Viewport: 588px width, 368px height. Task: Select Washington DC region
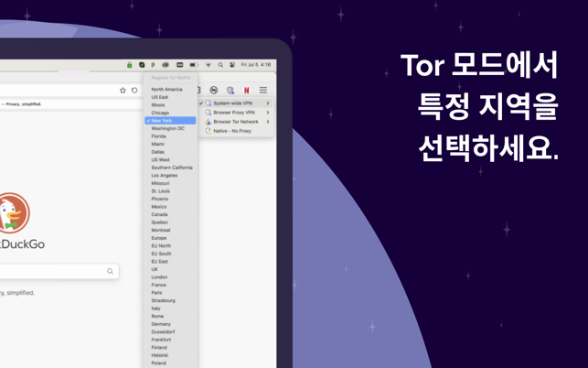[170, 128]
